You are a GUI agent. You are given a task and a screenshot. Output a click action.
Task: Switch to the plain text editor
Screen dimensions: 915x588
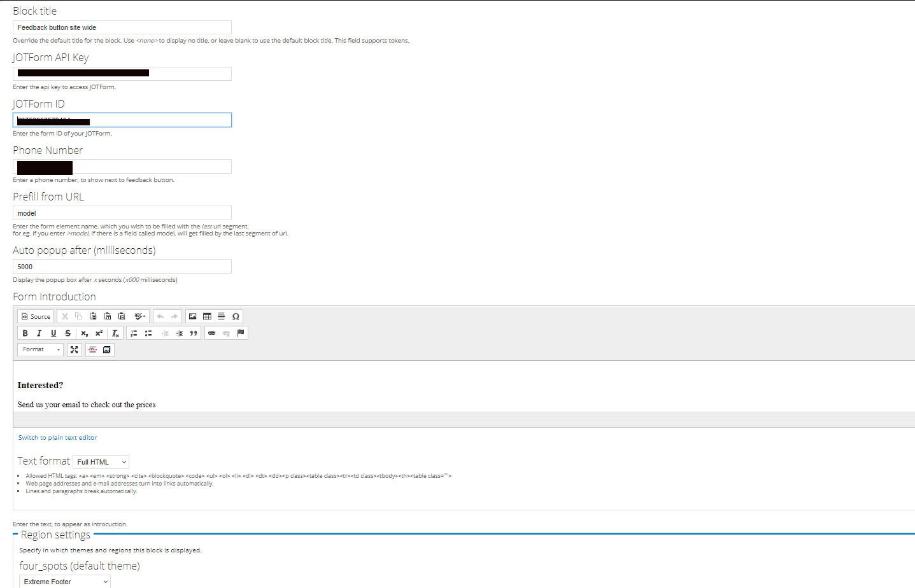57,437
